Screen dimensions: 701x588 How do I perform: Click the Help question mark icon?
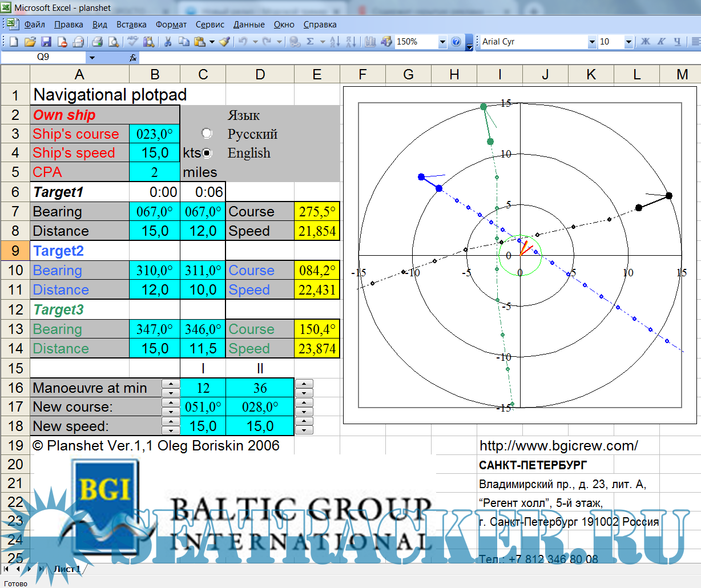[x=456, y=42]
